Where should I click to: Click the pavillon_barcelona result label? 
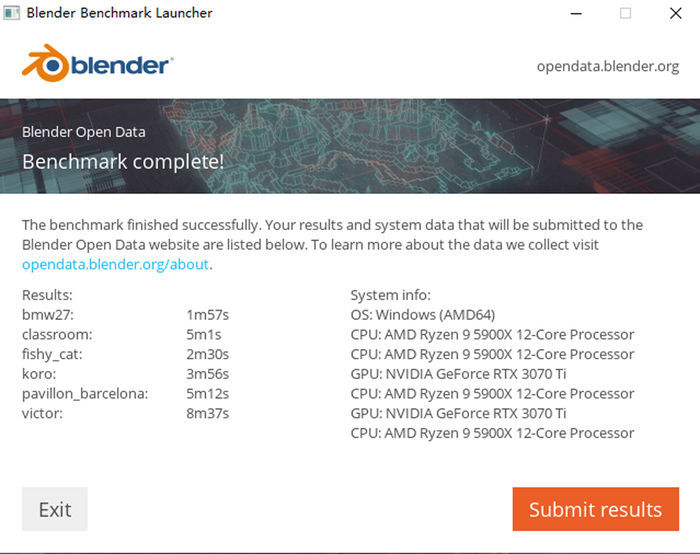[x=85, y=393]
